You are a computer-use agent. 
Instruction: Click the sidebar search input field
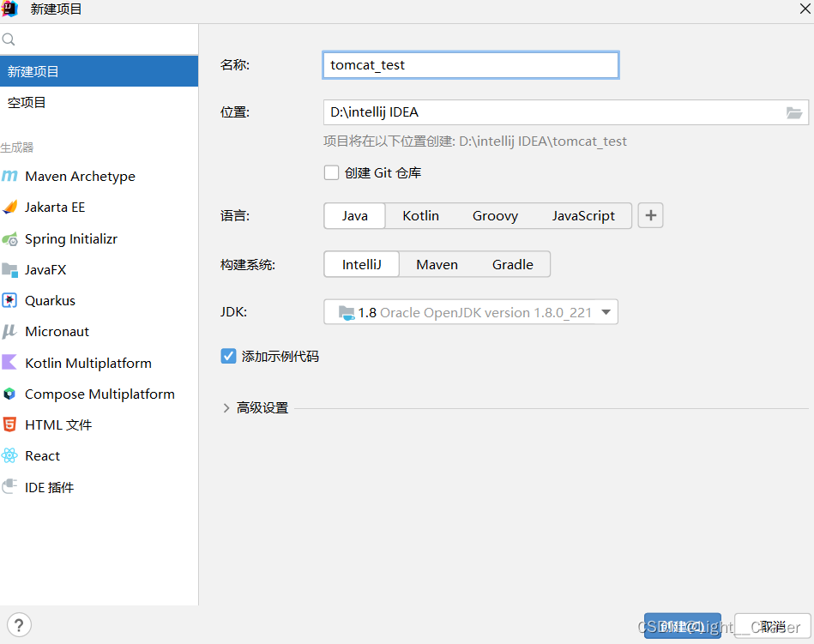pos(99,39)
